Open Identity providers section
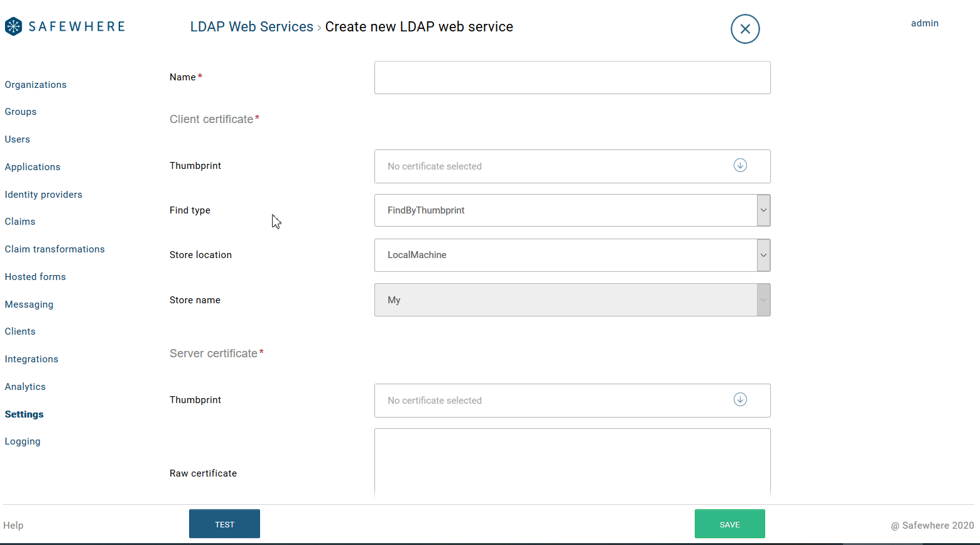The image size is (980, 545). [x=43, y=195]
